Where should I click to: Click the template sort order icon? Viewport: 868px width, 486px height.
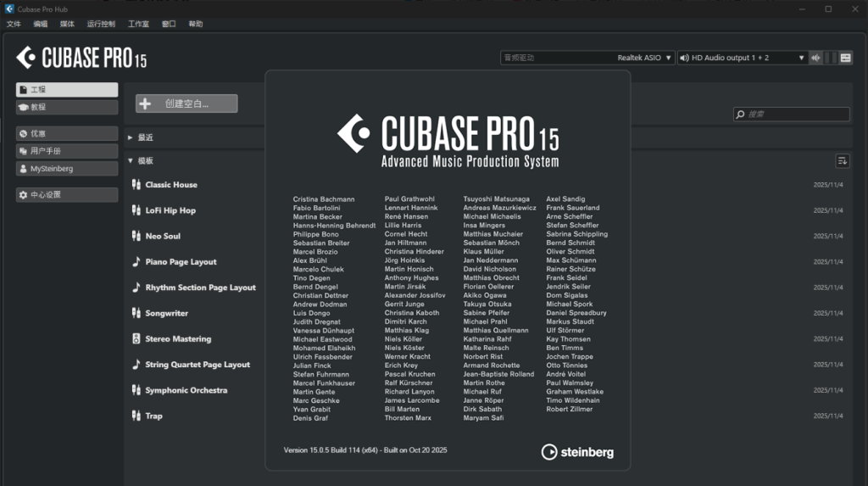[x=842, y=161]
